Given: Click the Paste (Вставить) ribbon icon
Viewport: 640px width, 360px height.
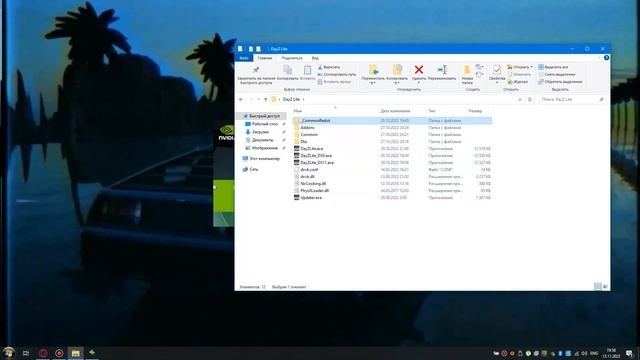Looking at the screenshot, I should coord(307,73).
